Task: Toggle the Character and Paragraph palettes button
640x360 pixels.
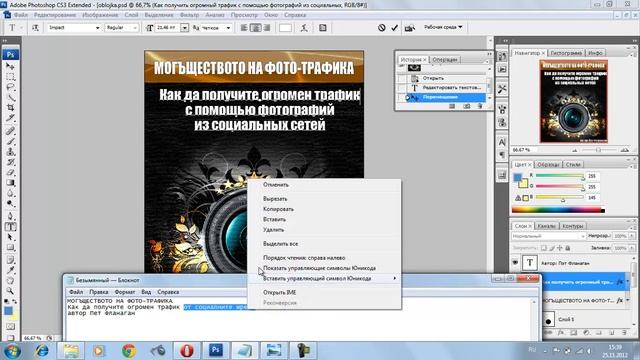Action: click(x=323, y=28)
